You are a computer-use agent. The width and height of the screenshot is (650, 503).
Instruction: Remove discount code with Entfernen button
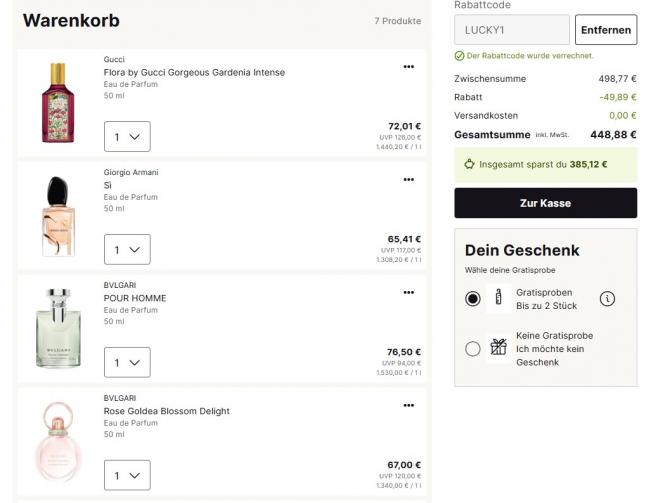[x=606, y=30]
